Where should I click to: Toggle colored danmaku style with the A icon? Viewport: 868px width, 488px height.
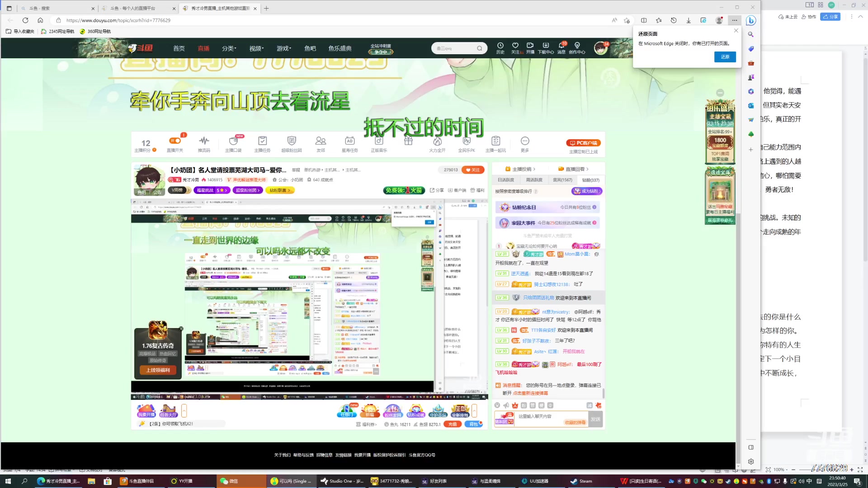515,405
